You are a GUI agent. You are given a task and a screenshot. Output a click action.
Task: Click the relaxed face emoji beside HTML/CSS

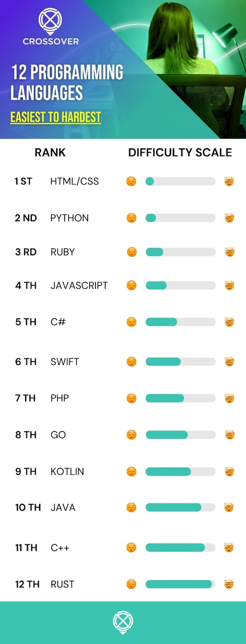click(x=131, y=181)
